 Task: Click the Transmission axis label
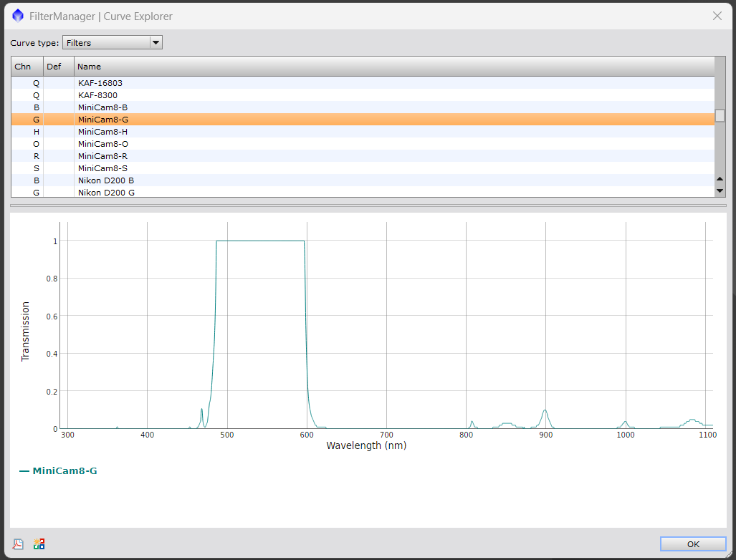25,331
